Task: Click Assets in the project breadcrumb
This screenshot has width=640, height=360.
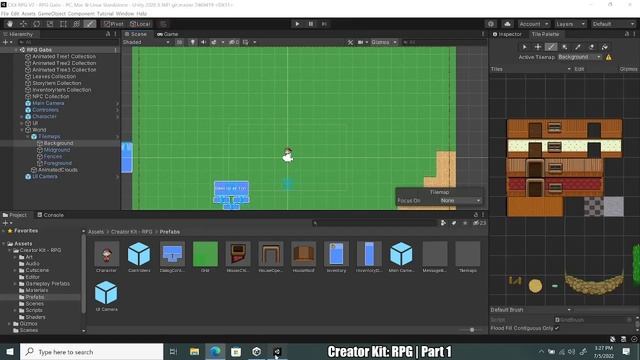Action: click(x=96, y=232)
